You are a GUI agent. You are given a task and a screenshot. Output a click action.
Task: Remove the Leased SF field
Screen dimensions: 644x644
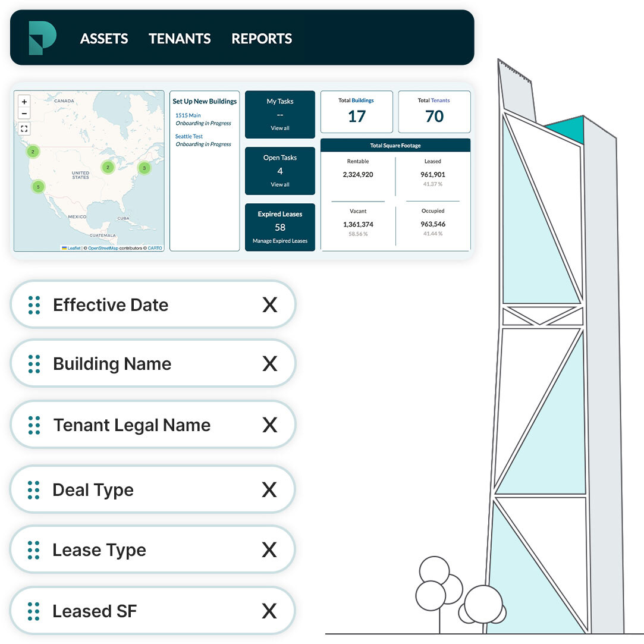click(x=269, y=611)
